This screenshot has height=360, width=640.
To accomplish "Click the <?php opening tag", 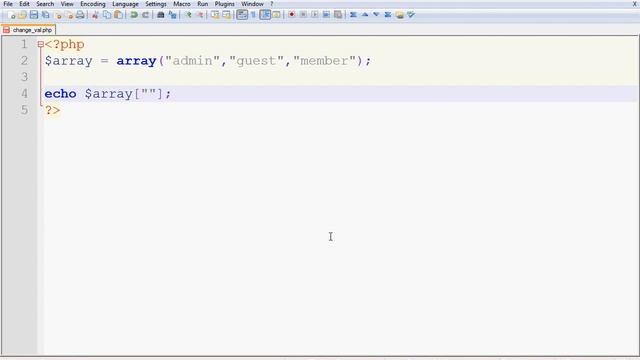I will tap(64, 44).
